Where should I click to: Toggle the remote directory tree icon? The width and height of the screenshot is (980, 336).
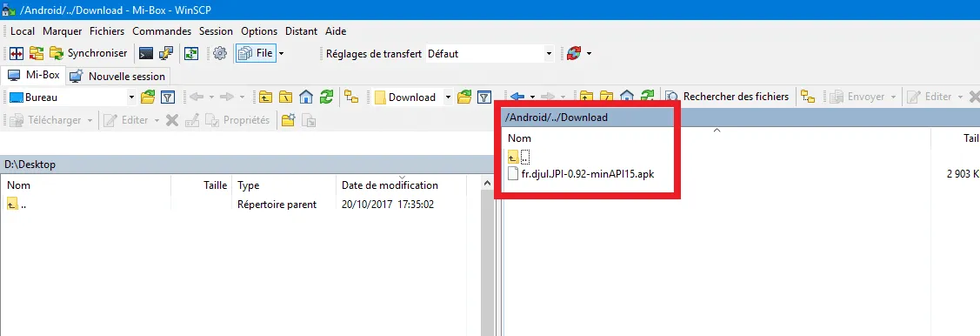[808, 97]
